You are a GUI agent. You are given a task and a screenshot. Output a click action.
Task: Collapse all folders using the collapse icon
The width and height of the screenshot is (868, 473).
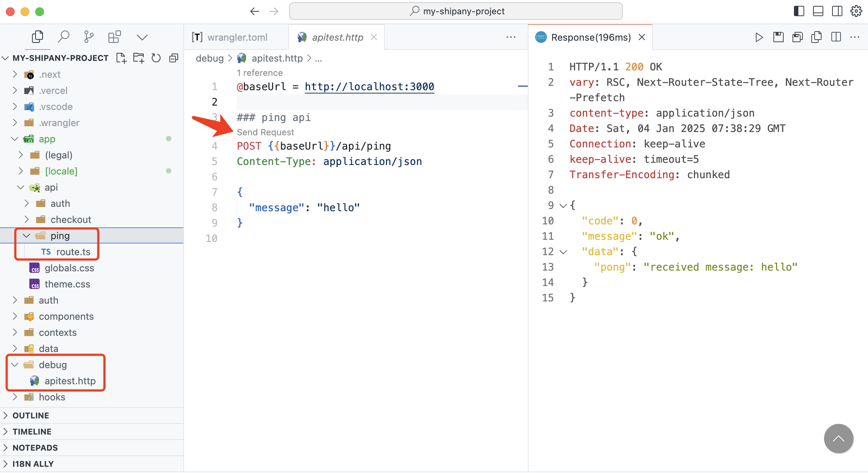[x=173, y=58]
